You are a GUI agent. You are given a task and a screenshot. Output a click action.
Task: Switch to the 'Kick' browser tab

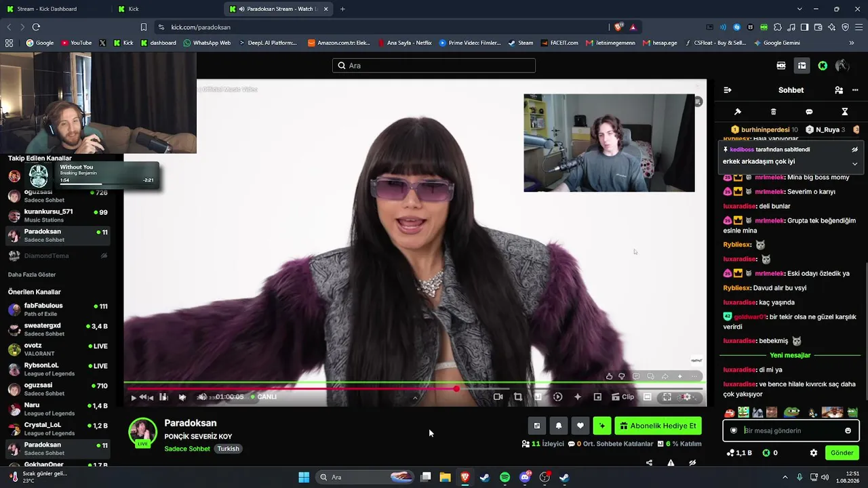point(166,9)
